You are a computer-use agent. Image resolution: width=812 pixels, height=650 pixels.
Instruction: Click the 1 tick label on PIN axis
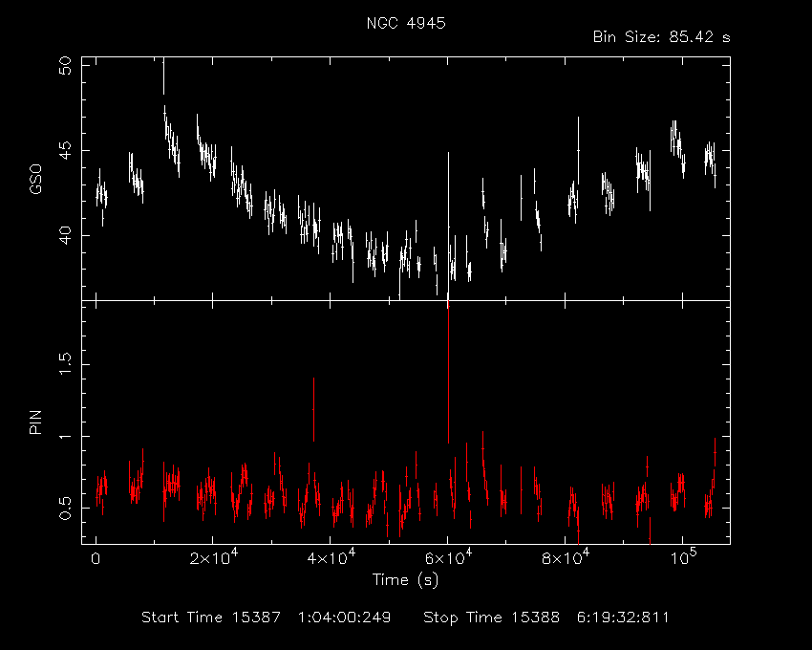point(65,437)
